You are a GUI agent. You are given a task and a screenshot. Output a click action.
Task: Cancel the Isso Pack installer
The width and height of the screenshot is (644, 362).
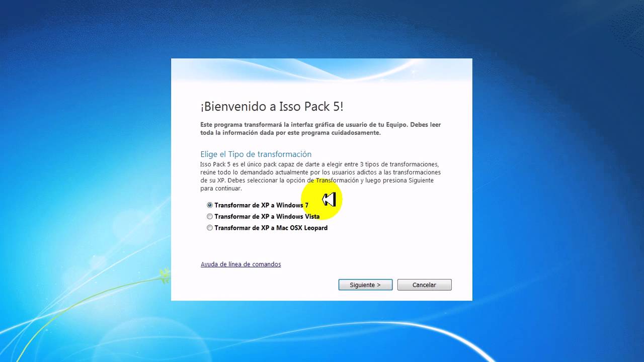coord(424,285)
